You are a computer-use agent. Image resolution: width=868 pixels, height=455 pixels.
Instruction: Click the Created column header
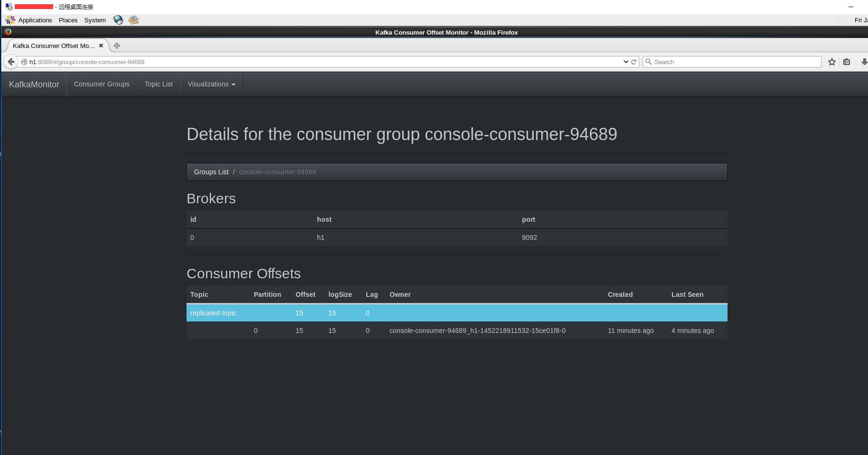[620, 294]
